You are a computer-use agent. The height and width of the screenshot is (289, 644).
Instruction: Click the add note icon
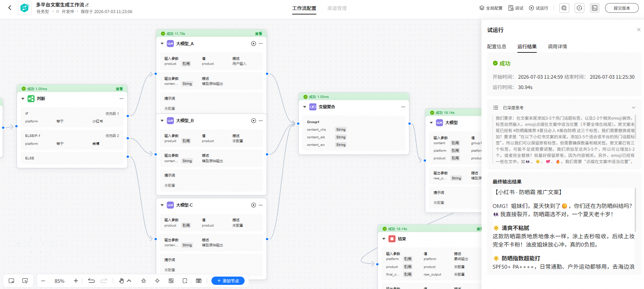185,281
